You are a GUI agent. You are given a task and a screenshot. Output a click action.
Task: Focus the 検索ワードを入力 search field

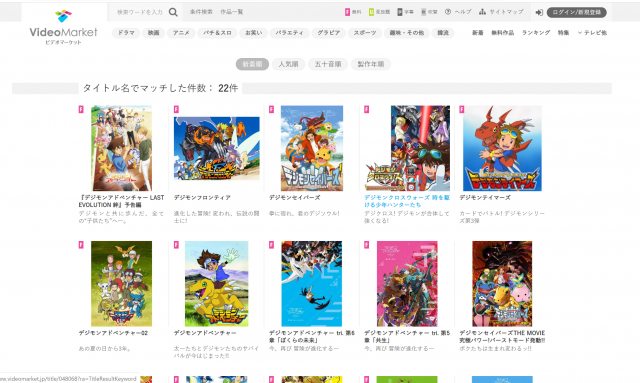tap(140, 12)
